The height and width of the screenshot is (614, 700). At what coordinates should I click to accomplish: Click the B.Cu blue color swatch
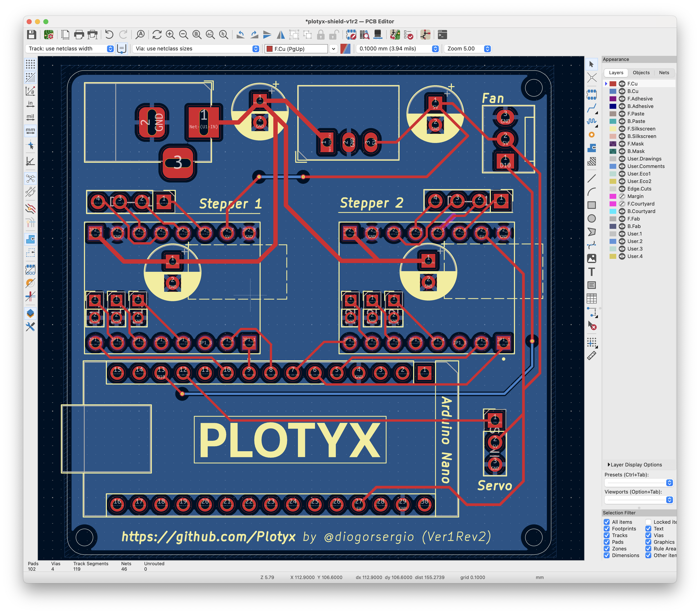(x=613, y=91)
